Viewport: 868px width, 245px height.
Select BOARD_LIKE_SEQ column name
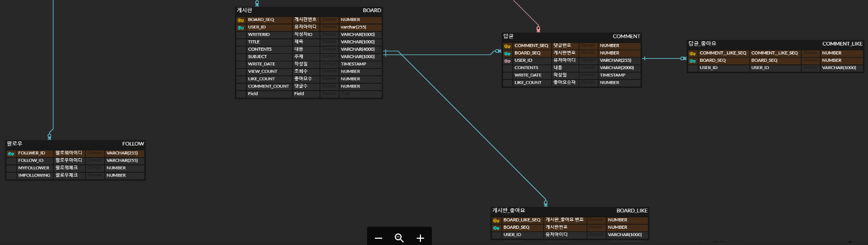[522, 220]
